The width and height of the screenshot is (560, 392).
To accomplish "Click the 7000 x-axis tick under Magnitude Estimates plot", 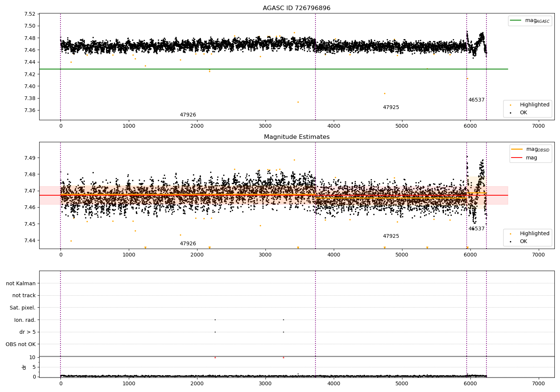I will pyautogui.click(x=538, y=255).
